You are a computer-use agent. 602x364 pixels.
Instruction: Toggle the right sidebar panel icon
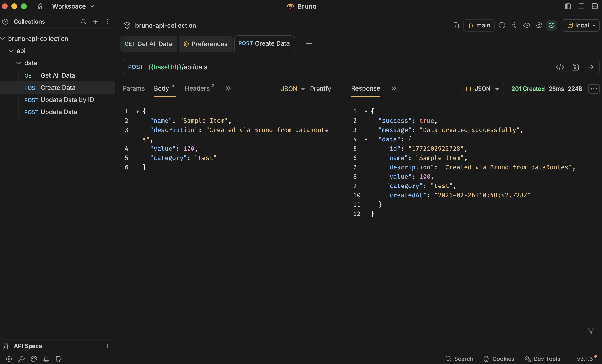click(x=568, y=6)
